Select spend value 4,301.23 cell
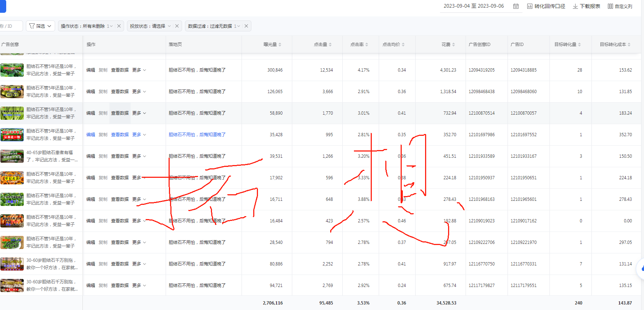Screen dimensions: 644x310 tap(448, 70)
